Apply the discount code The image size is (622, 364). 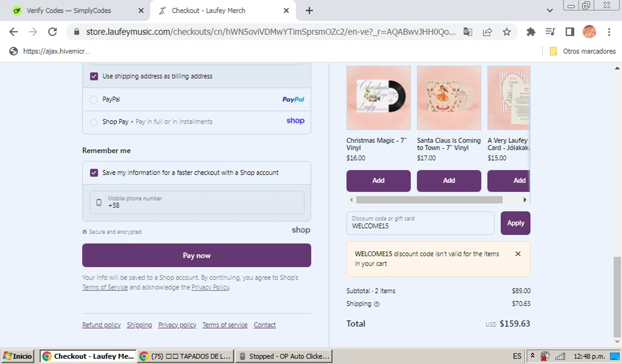[x=515, y=223]
